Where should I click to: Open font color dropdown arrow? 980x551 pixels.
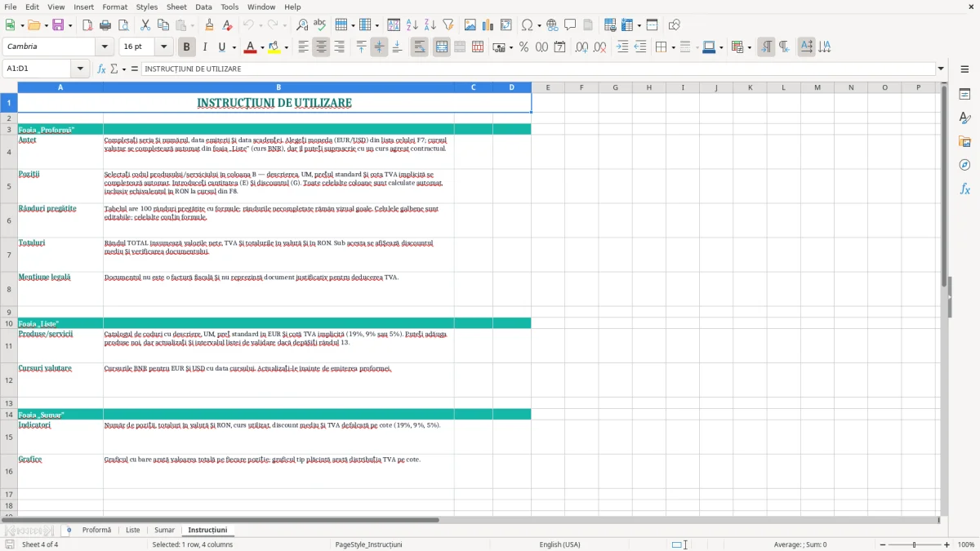click(261, 47)
